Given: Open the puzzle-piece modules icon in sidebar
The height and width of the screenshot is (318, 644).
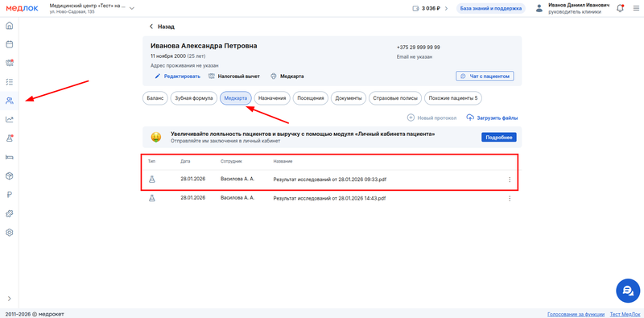Looking at the screenshot, I should coord(10,213).
